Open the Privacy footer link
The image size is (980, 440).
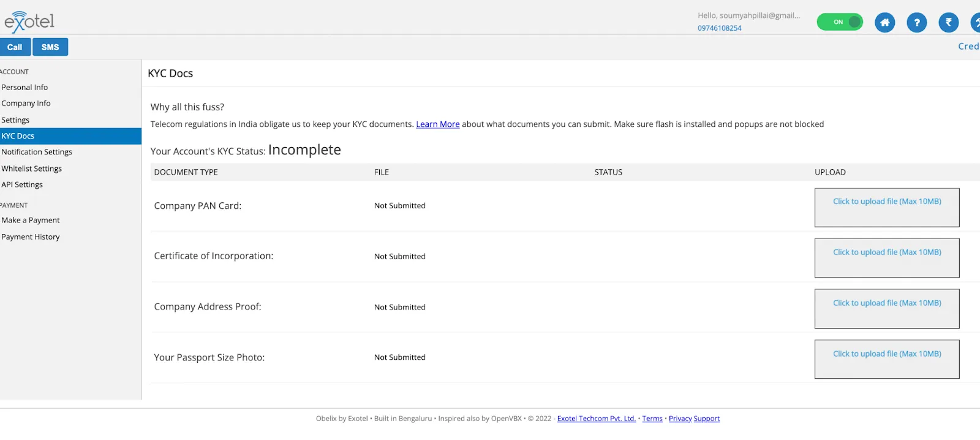[680, 419]
